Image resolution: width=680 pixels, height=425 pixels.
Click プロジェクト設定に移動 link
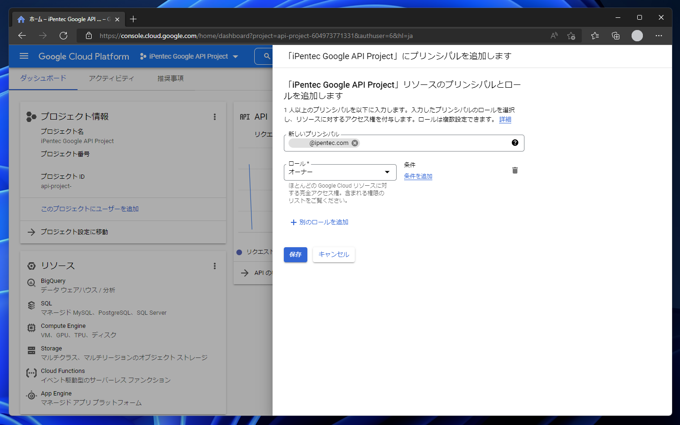(x=74, y=232)
